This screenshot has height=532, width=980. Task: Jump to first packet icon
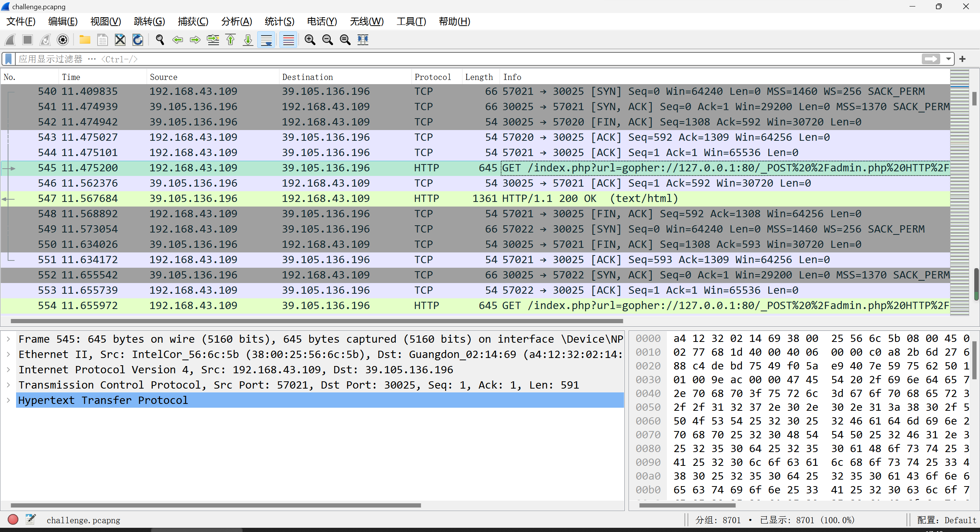pyautogui.click(x=230, y=40)
